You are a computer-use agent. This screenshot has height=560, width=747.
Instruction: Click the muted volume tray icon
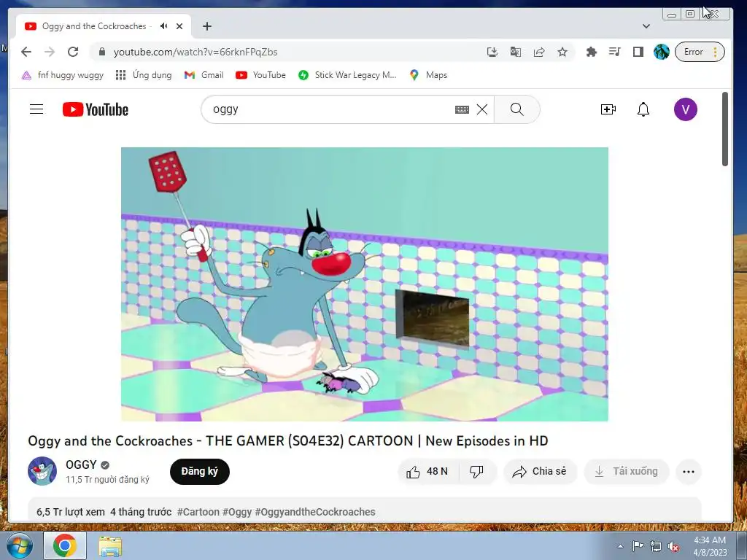pos(673,546)
